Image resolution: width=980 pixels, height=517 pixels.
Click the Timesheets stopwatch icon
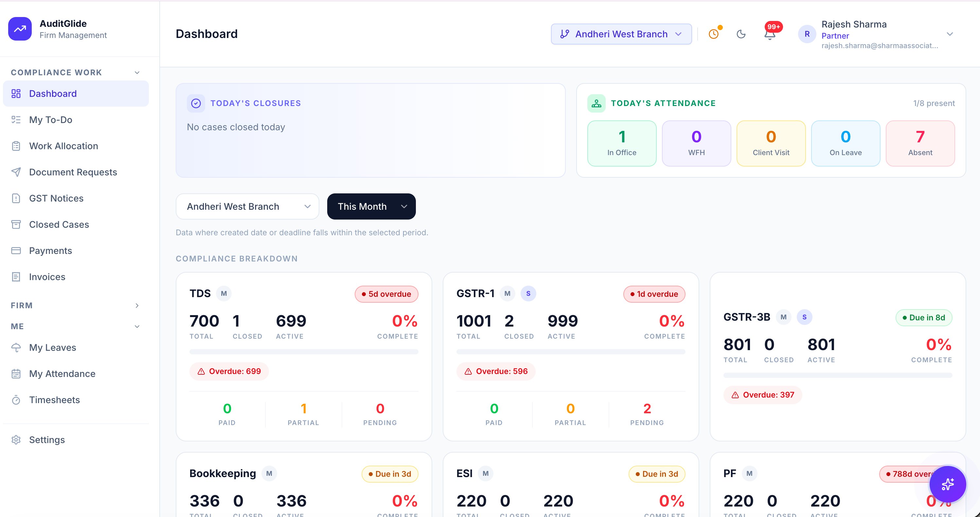(x=16, y=400)
